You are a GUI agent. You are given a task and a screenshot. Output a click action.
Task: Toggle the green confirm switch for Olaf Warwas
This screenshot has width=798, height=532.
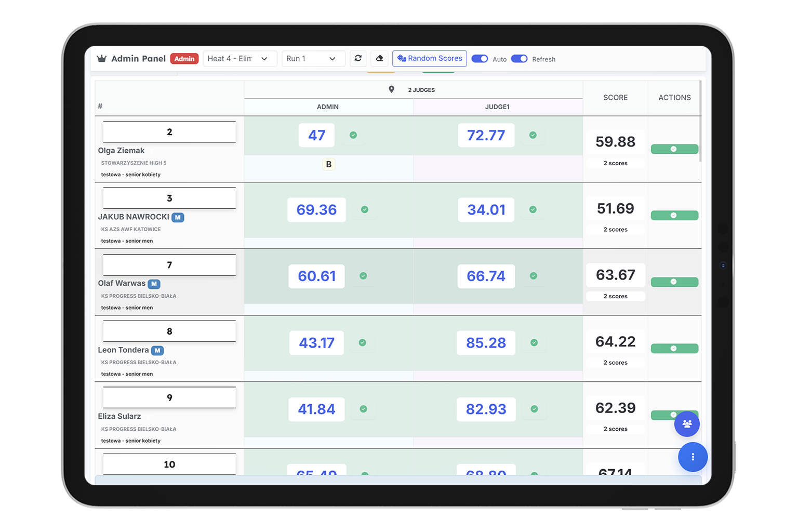pos(674,282)
